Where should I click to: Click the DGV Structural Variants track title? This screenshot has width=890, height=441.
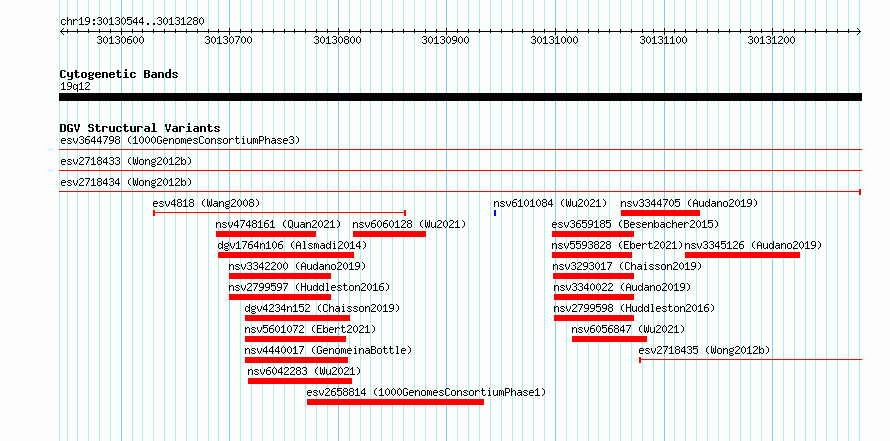pyautogui.click(x=140, y=128)
